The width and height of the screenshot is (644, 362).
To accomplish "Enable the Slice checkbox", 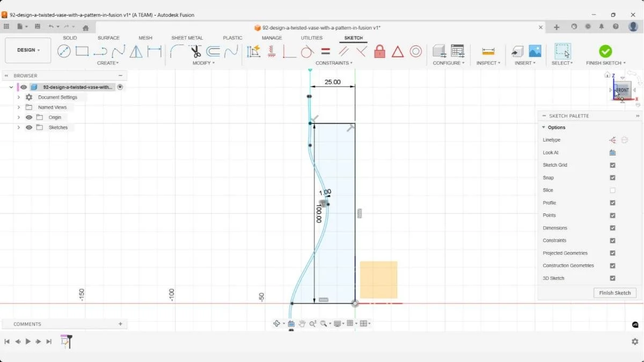I will (613, 190).
